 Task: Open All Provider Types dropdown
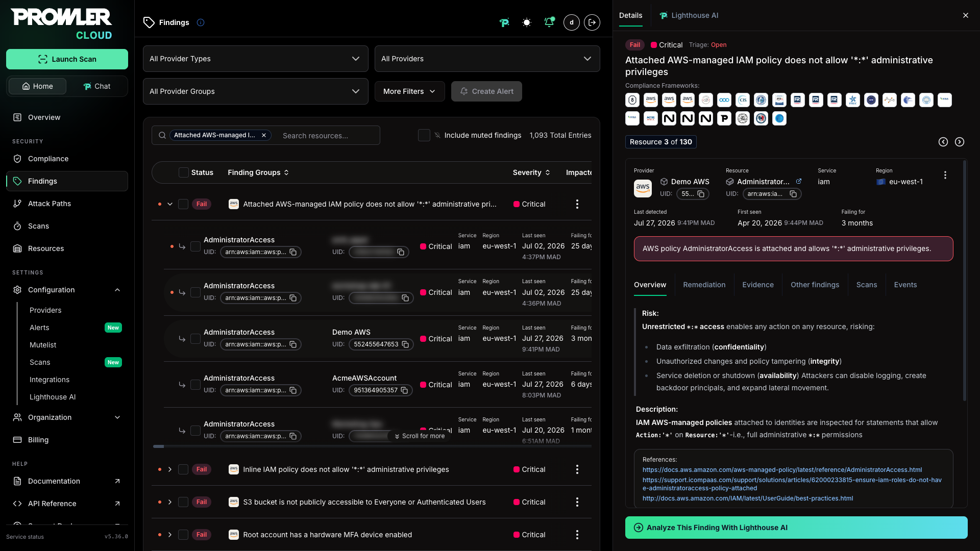255,59
